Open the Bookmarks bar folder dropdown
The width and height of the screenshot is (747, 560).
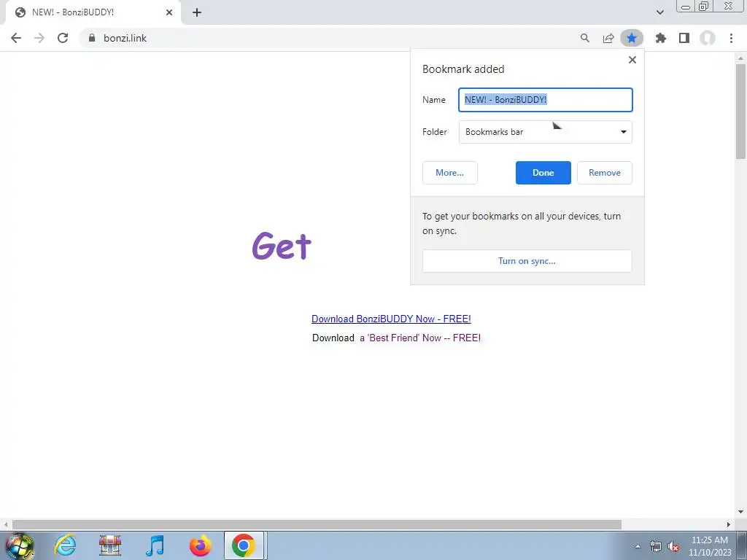coord(546,132)
